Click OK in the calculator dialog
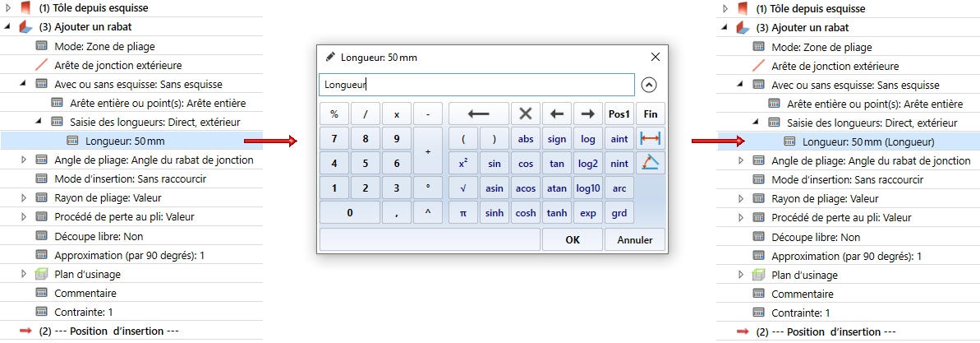Image resolution: width=980 pixels, height=343 pixels. (x=573, y=239)
